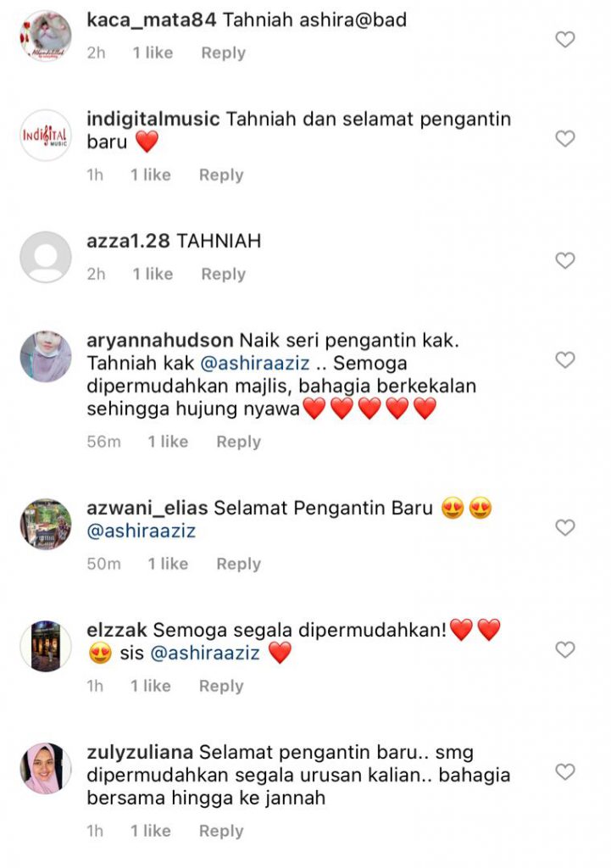View the 1 like count on azza1.28's comment
Image resolution: width=611 pixels, height=868 pixels.
[153, 274]
